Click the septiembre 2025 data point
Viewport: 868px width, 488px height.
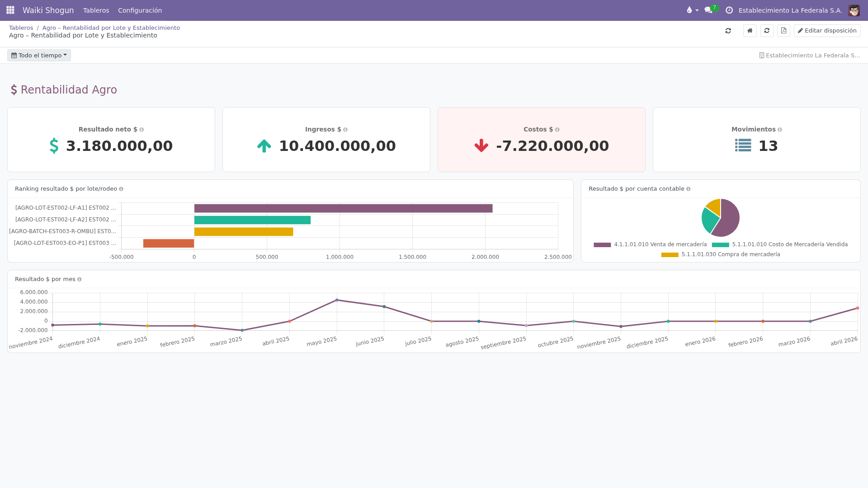coord(526,326)
